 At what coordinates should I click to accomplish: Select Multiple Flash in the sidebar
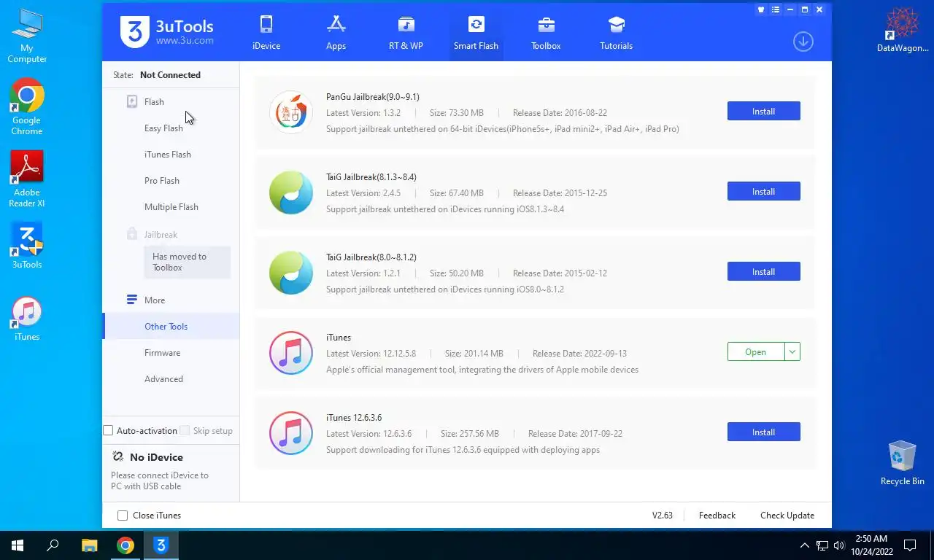point(171,207)
